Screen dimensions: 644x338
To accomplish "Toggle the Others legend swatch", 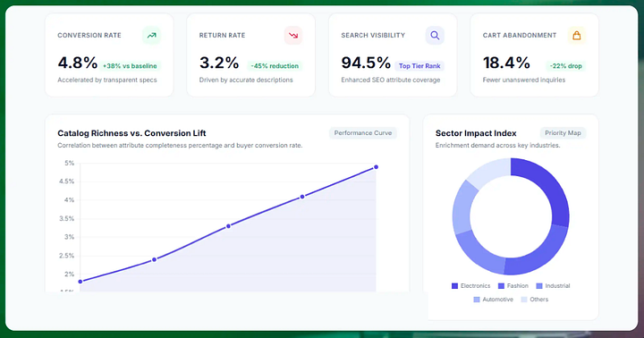I will [524, 300].
